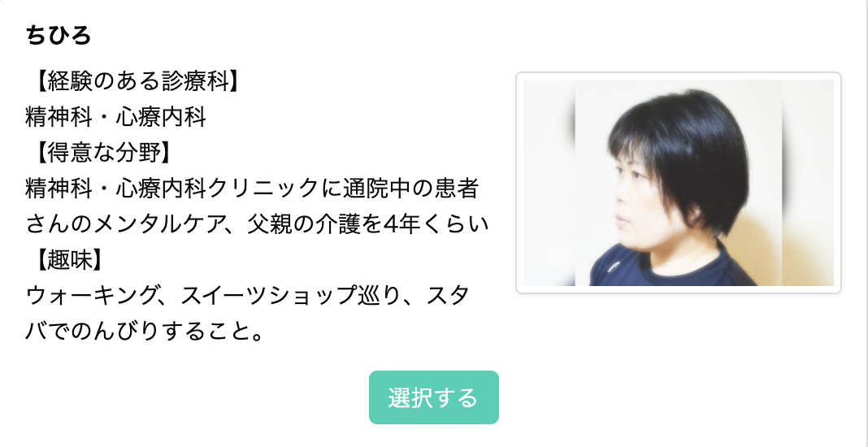Click the 【得意な分野】 heading
This screenshot has width=868, height=447.
click(100, 153)
